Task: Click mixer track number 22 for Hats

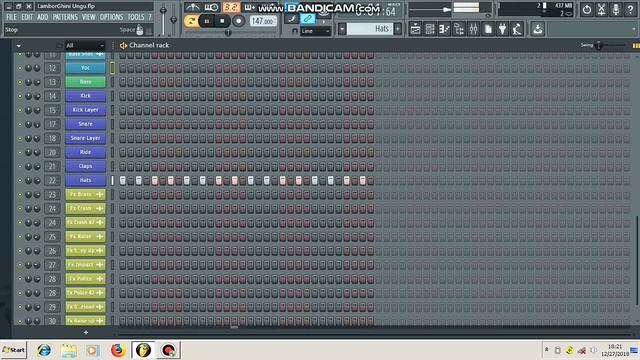Action: click(52, 180)
